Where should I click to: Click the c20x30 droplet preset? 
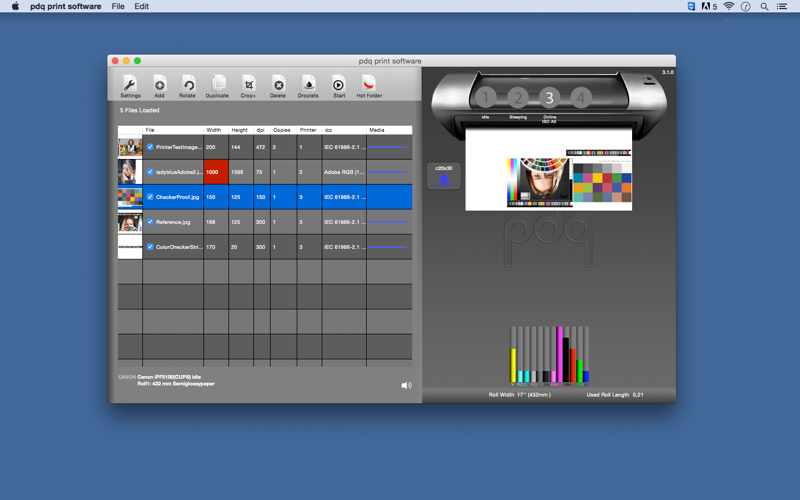click(444, 176)
